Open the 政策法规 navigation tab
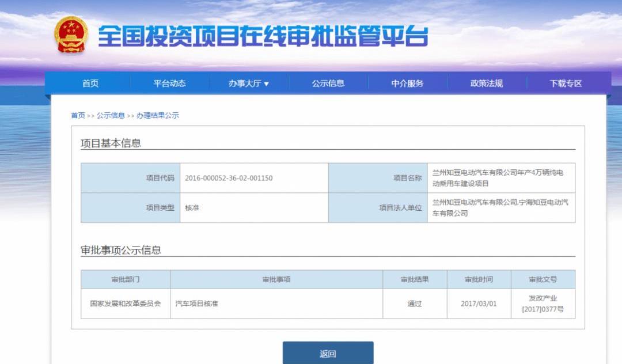 487,84
